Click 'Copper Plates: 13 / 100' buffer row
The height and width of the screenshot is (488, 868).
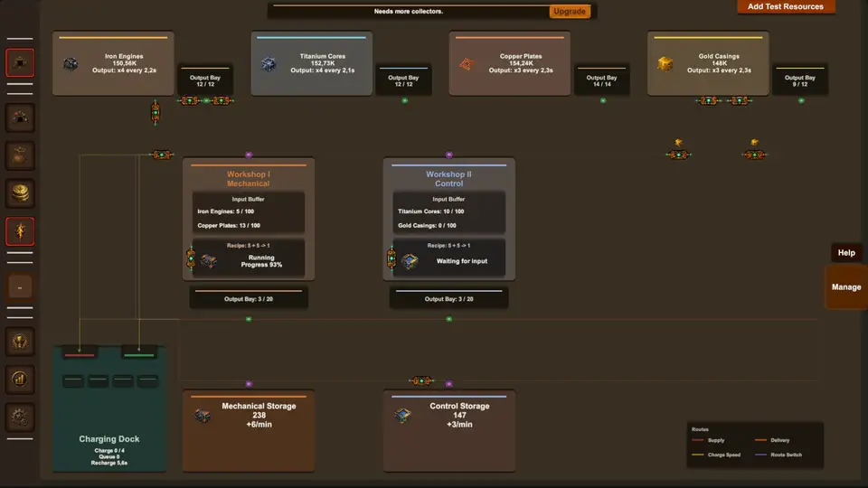tap(229, 226)
